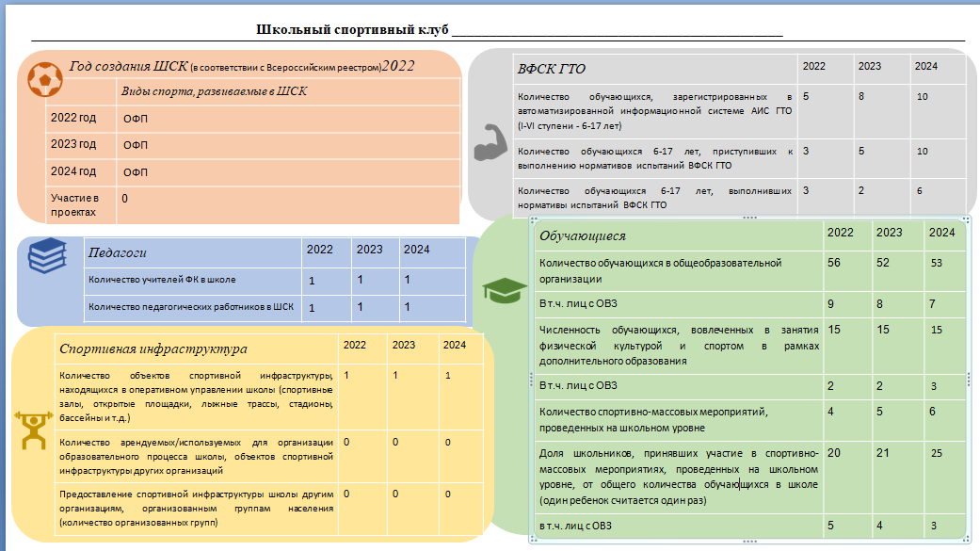The width and height of the screenshot is (980, 551).
Task: Select the 2024 column header in Спортивная инфраструктура
Action: [455, 346]
